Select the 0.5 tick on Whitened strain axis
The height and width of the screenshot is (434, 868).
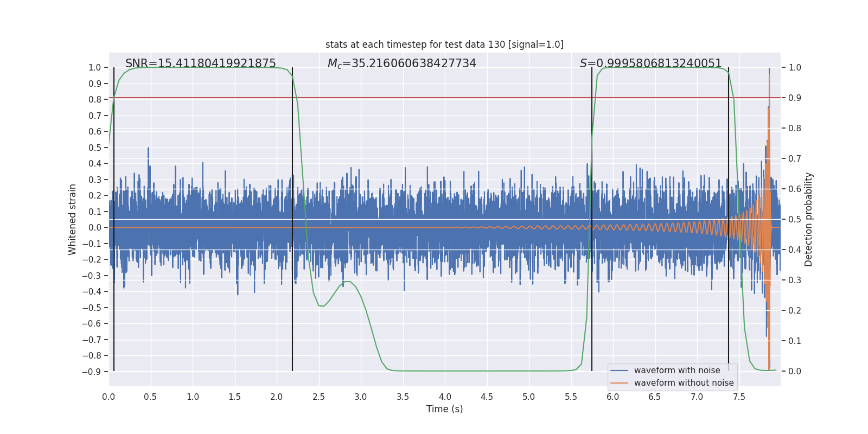click(95, 148)
